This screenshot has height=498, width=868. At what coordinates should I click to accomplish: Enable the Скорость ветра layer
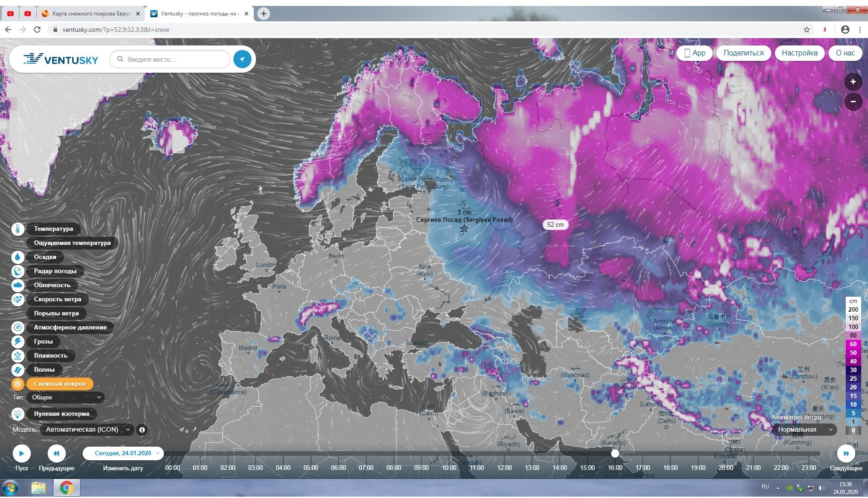click(57, 299)
